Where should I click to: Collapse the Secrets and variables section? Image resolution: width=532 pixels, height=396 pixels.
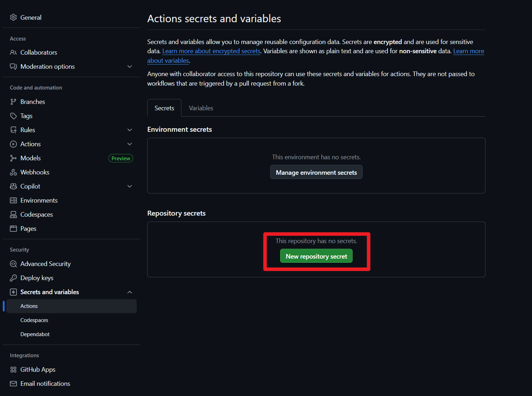click(130, 292)
